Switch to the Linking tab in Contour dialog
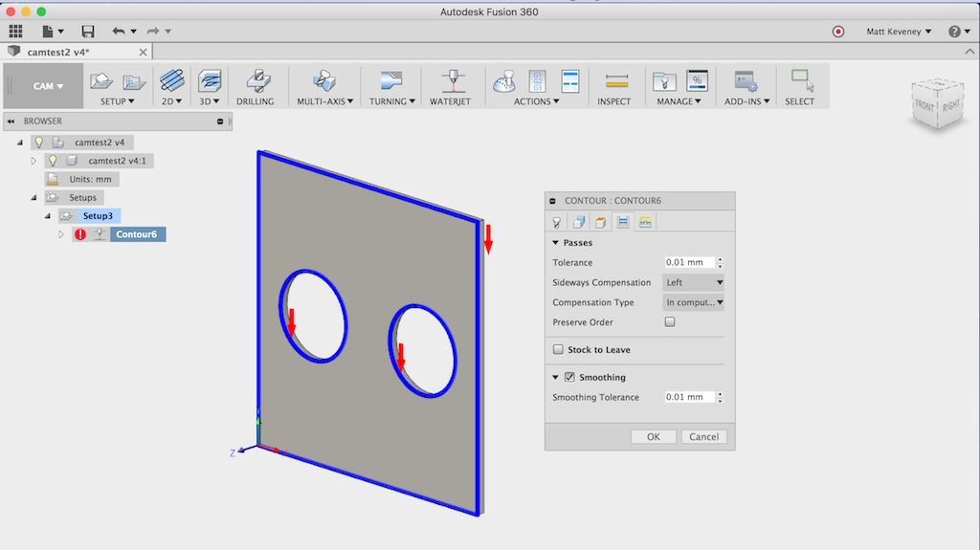980x550 pixels. coord(645,222)
